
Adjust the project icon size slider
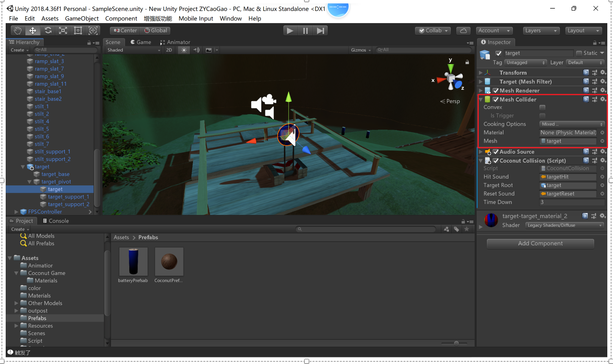456,343
